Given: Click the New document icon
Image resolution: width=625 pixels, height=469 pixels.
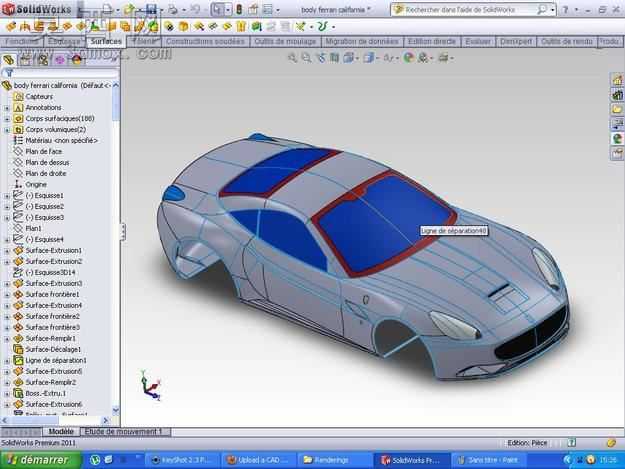Looking at the screenshot, I should 107,9.
